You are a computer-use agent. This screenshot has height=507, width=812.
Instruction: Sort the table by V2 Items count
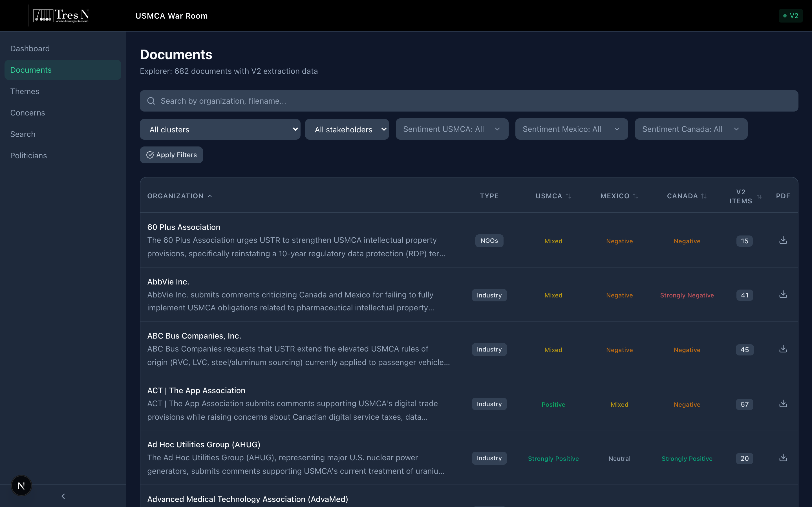pos(745,197)
